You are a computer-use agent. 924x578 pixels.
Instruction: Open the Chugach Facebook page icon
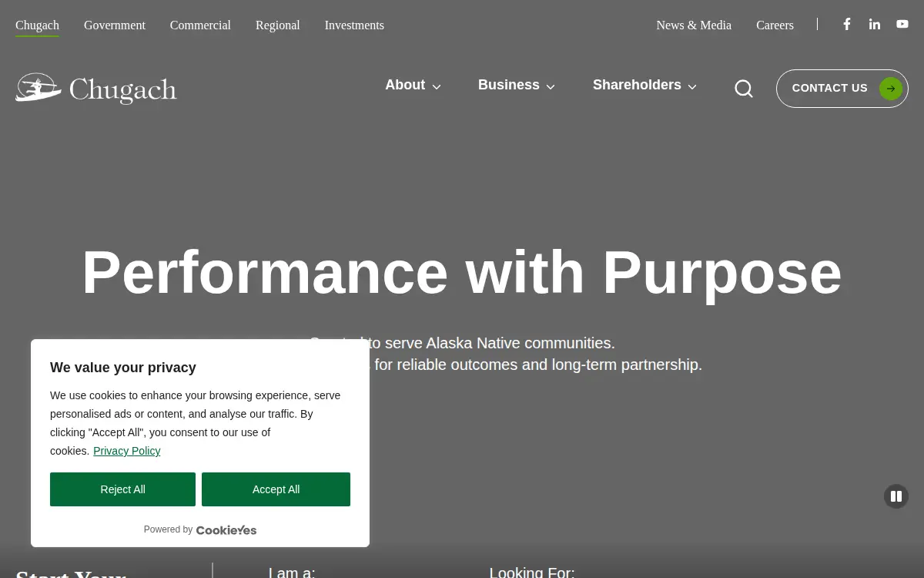(847, 24)
